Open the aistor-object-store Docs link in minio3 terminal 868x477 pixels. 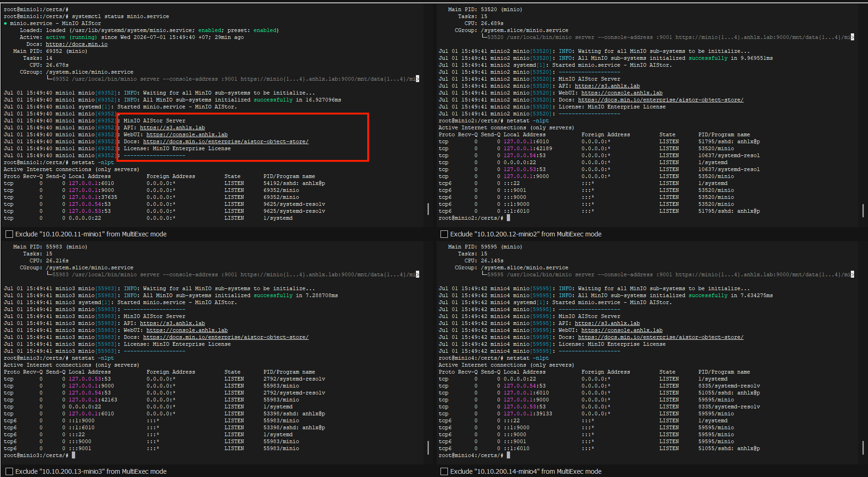226,337
